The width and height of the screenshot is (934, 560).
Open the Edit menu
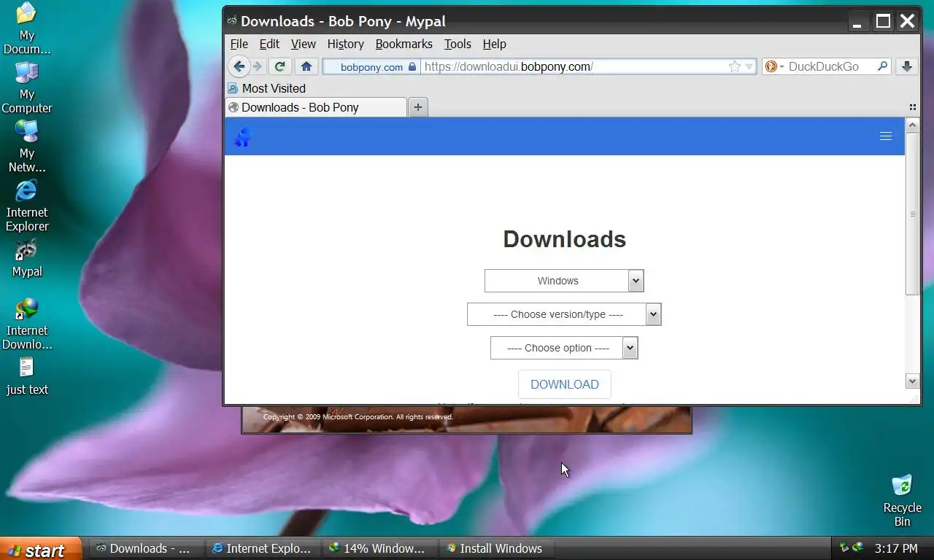(269, 44)
